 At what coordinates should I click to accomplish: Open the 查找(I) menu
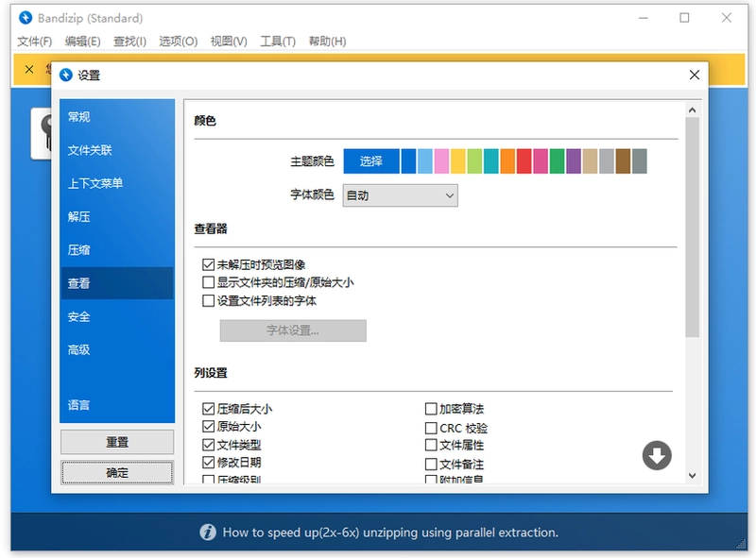click(x=129, y=42)
